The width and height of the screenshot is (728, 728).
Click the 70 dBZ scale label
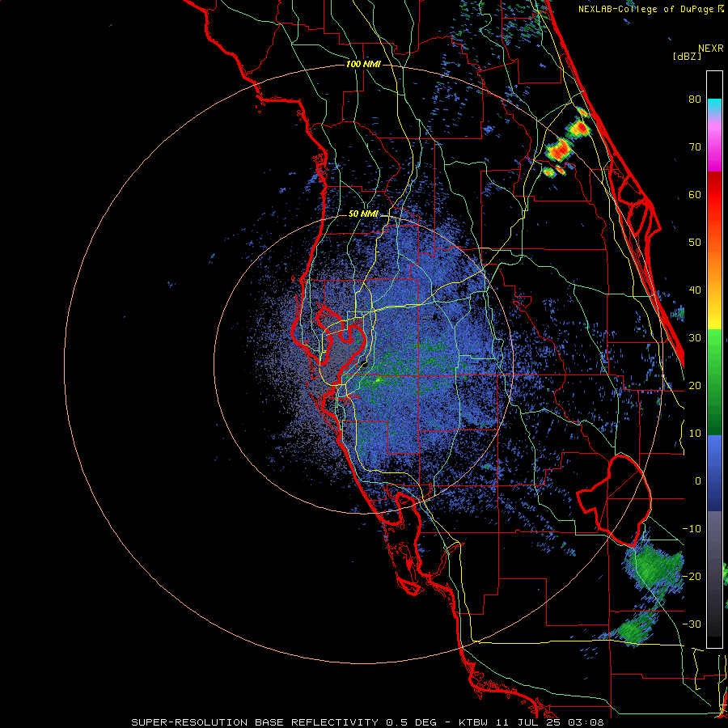click(x=695, y=146)
